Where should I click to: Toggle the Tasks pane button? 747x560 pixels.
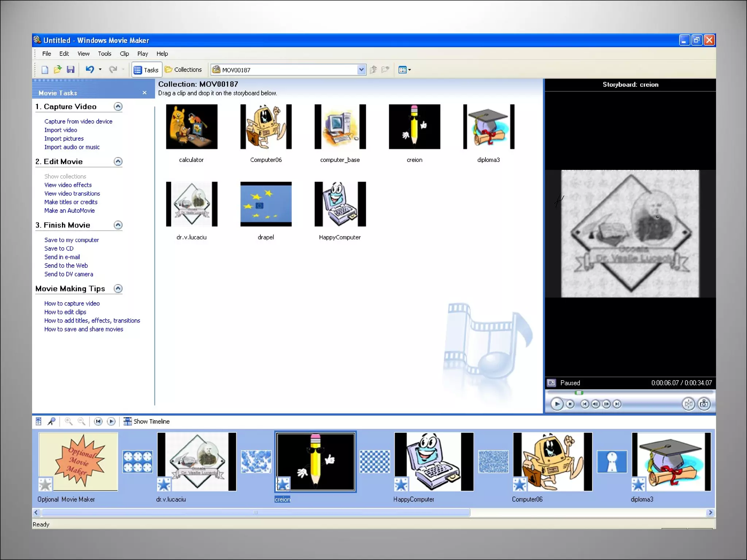point(146,70)
